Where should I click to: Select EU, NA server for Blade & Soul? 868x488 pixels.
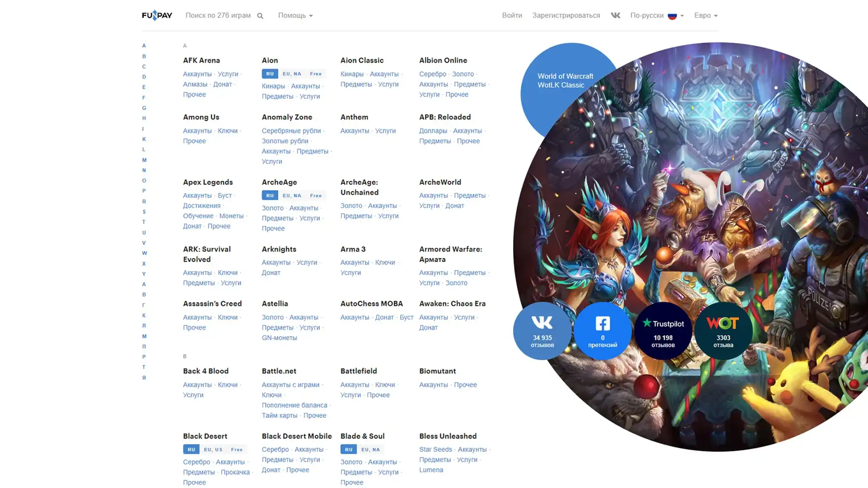[370, 450]
